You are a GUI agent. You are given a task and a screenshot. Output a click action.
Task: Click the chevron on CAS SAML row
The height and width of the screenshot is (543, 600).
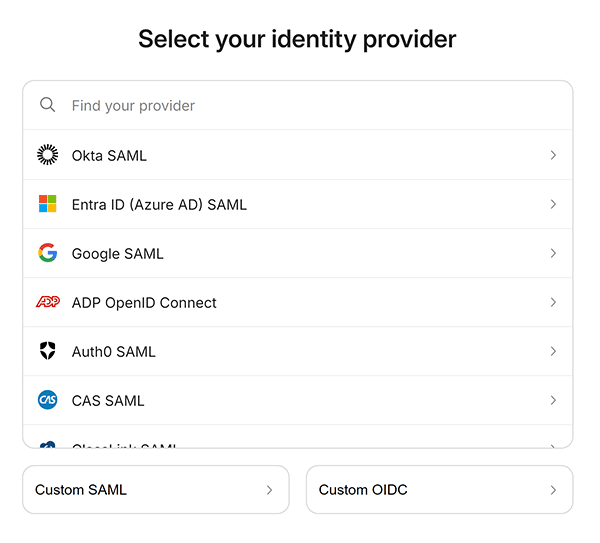[553, 400]
